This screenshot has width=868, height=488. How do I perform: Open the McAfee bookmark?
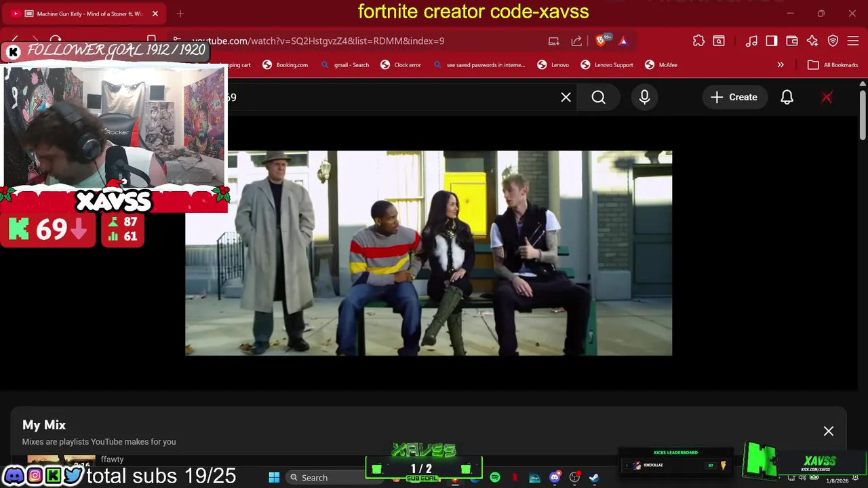click(x=661, y=65)
